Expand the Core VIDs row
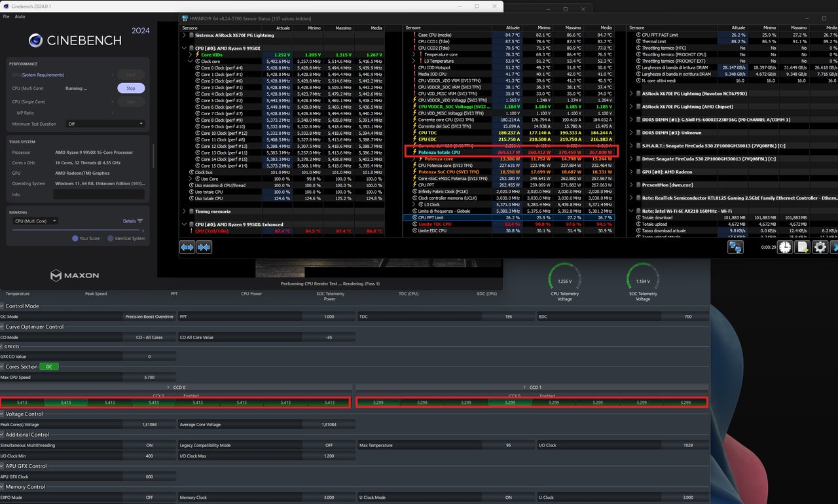 pyautogui.click(x=191, y=54)
